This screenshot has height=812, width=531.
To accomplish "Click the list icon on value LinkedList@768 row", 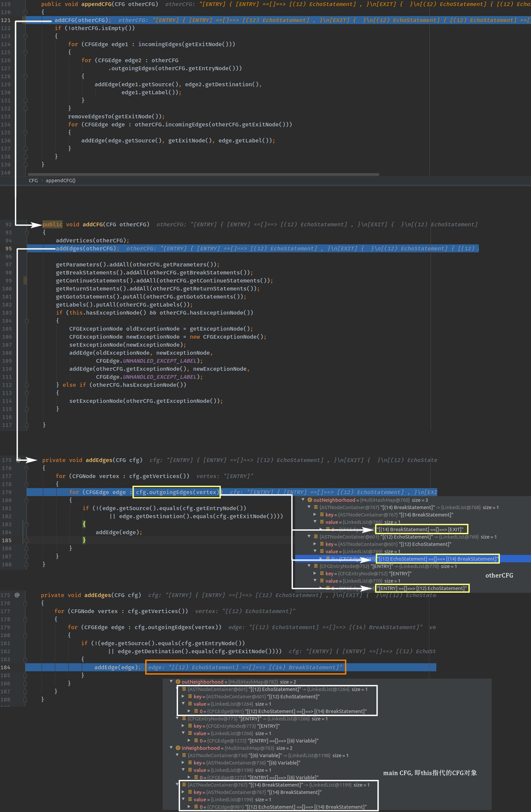I will 322,522.
